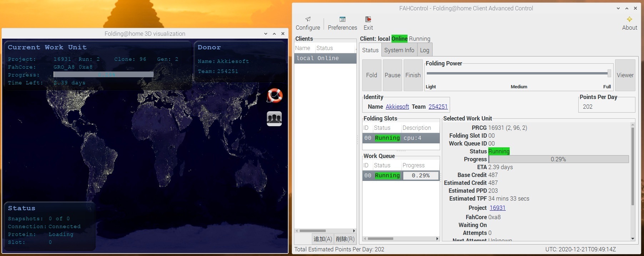Close the Folding@home 3D visualization window
644x256 pixels.
[283, 34]
